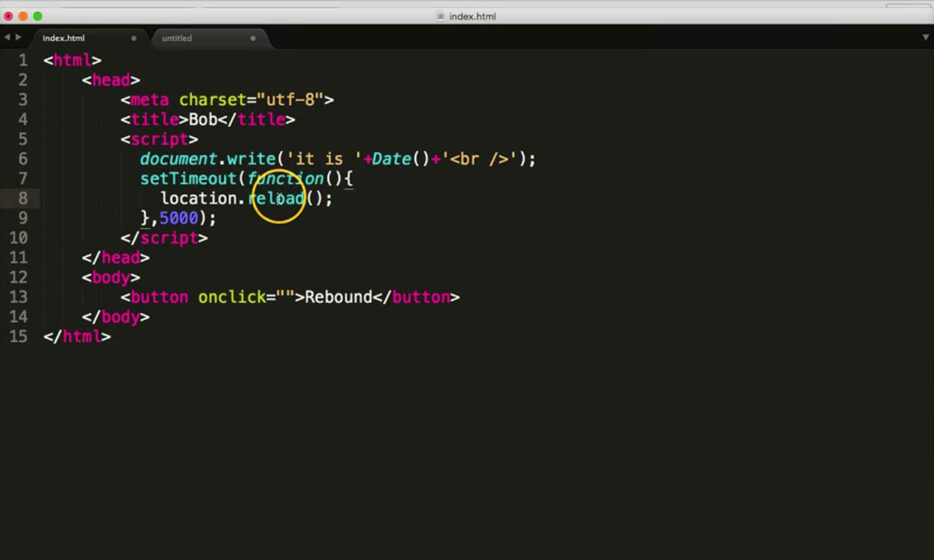This screenshot has height=560, width=934.
Task: Click the closing script tag
Action: [164, 238]
